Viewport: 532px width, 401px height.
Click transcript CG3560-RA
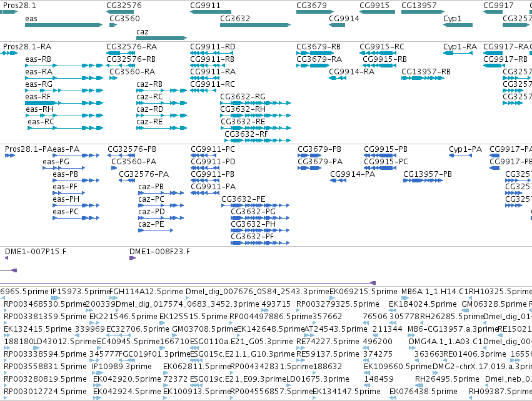[113, 78]
